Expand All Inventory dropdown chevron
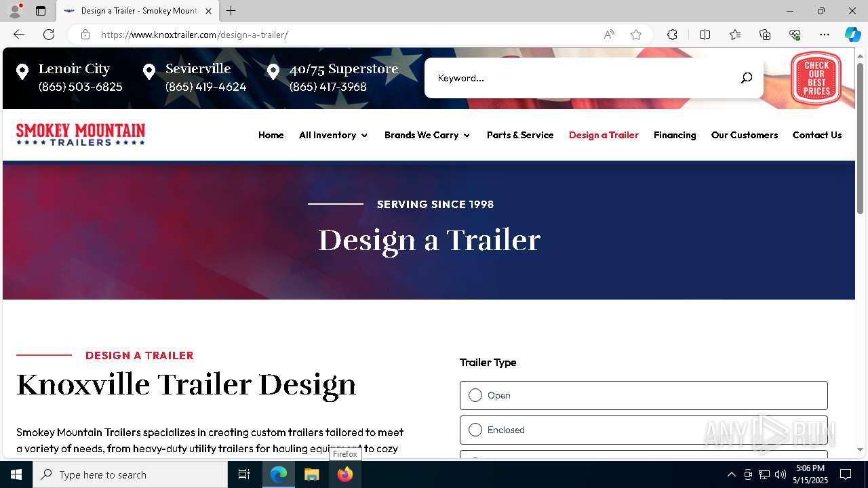Screen dimensions: 868x488 (364, 136)
